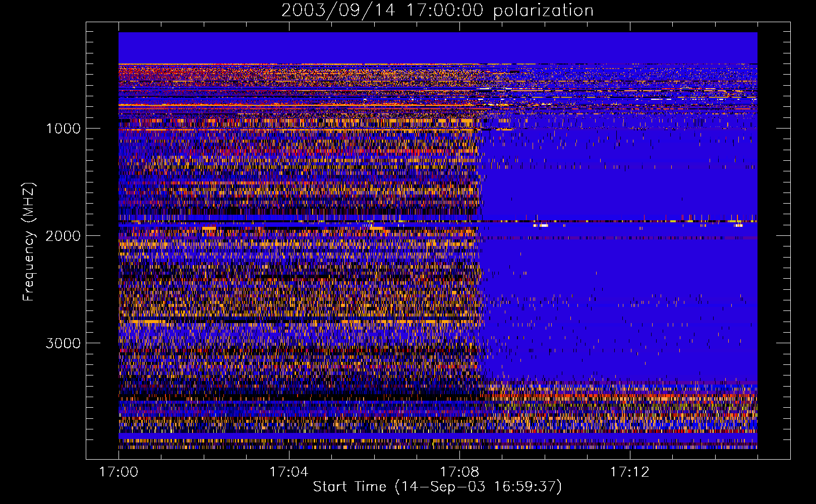Click the 3000 frequency tick label

tap(63, 343)
